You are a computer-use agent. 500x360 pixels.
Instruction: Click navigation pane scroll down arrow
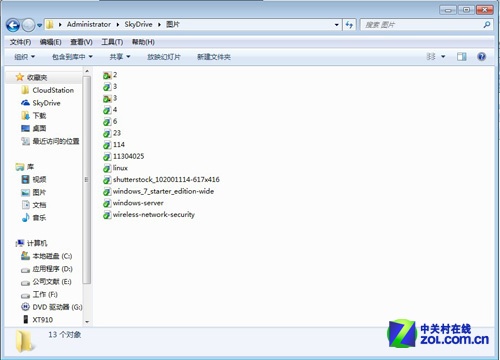(87, 322)
